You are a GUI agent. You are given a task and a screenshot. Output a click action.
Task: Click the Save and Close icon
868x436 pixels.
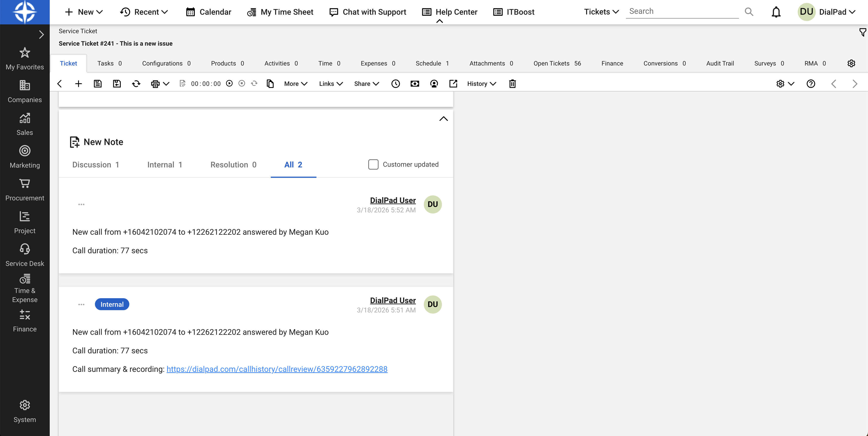coord(117,84)
